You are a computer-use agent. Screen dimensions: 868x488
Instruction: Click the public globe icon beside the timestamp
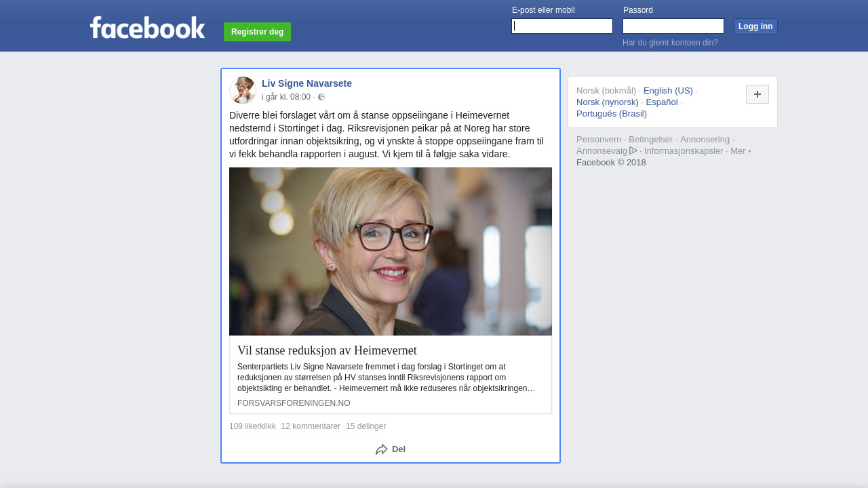(321, 97)
